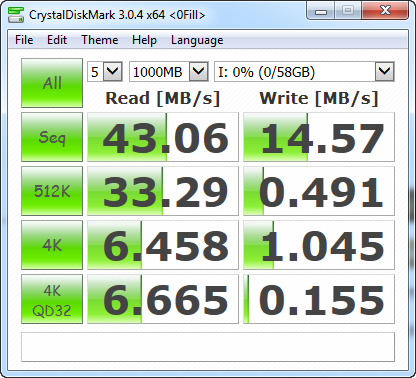This screenshot has width=416, height=378.
Task: Run the 512K benchmark test
Action: (52, 191)
